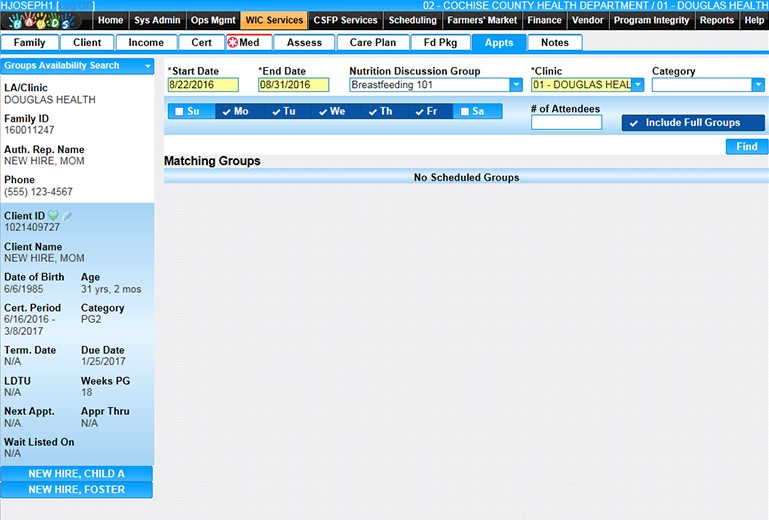
Task: Select client NEW HIRE, CHILD A
Action: [77, 474]
